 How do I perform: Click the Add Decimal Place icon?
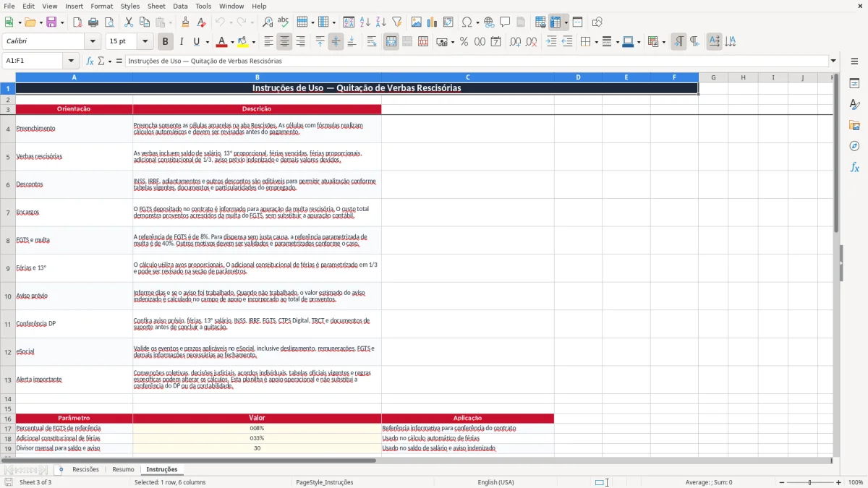[515, 42]
